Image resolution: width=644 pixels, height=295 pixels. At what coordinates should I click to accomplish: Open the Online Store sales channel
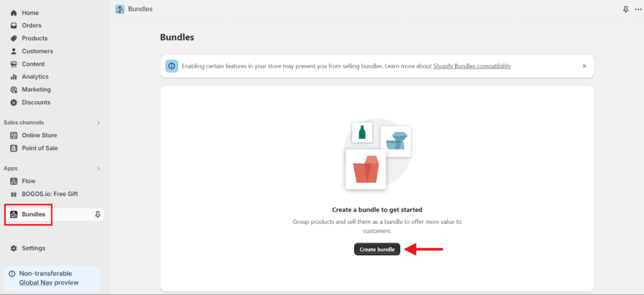click(39, 135)
